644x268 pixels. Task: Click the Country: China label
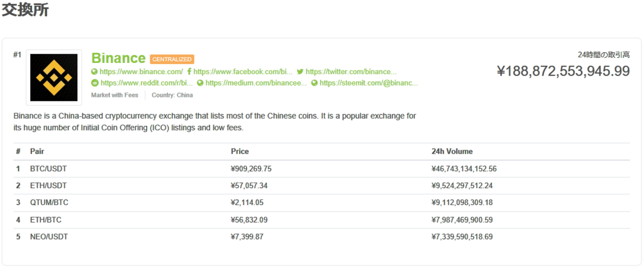click(x=172, y=95)
